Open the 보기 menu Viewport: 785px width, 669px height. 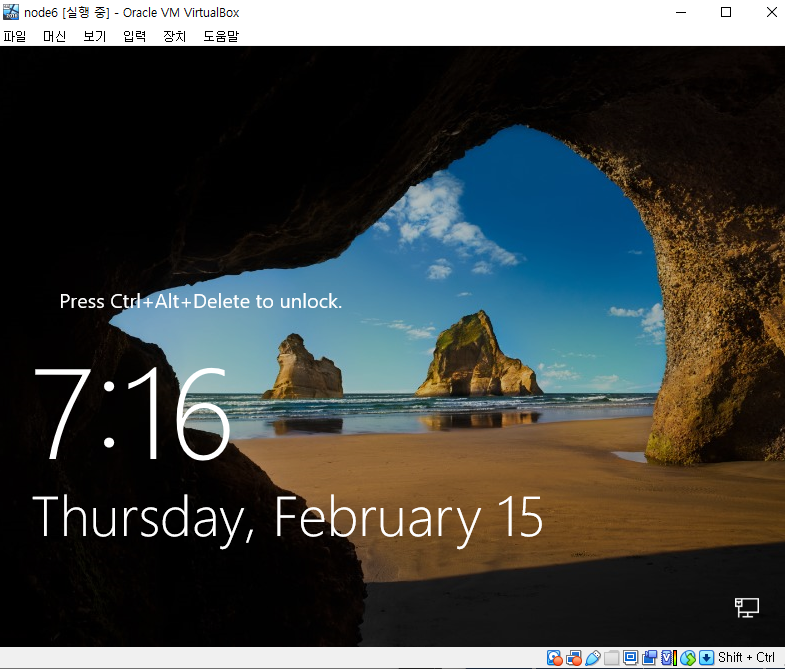(x=95, y=36)
